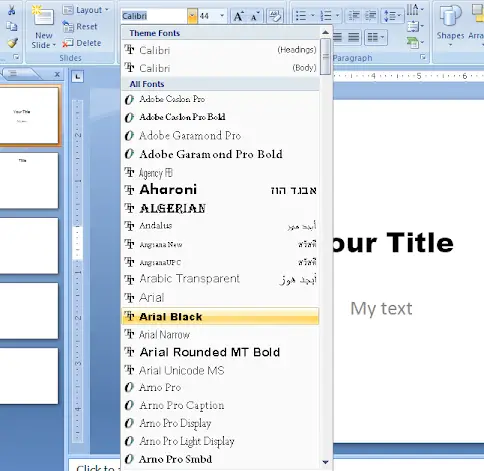This screenshot has width=484, height=471.
Task: Open the font size dropdown arrow
Action: (222, 16)
